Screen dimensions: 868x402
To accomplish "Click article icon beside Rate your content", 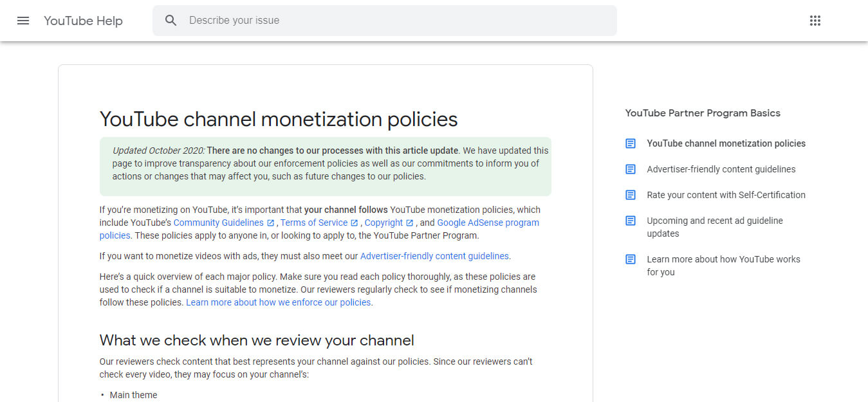I will point(631,195).
